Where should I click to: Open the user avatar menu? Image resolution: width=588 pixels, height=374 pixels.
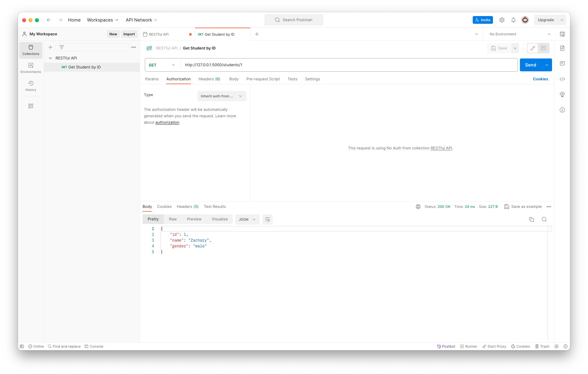click(x=525, y=20)
